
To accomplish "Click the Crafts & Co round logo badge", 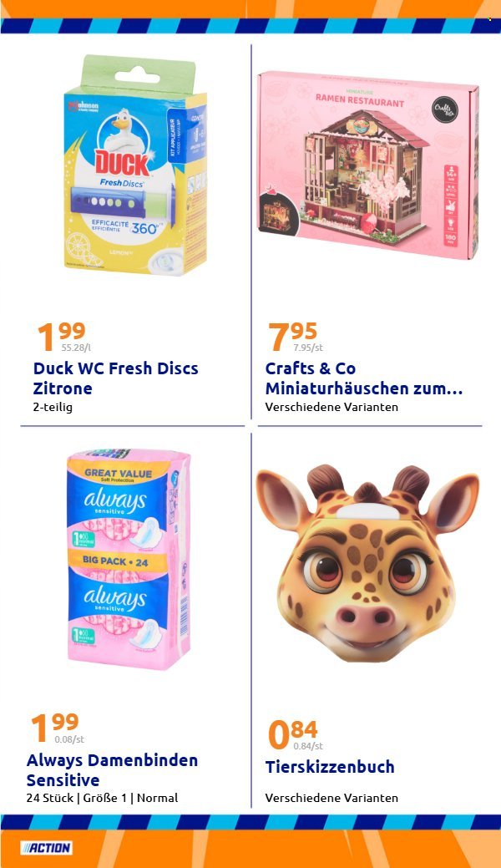I will coord(443,107).
